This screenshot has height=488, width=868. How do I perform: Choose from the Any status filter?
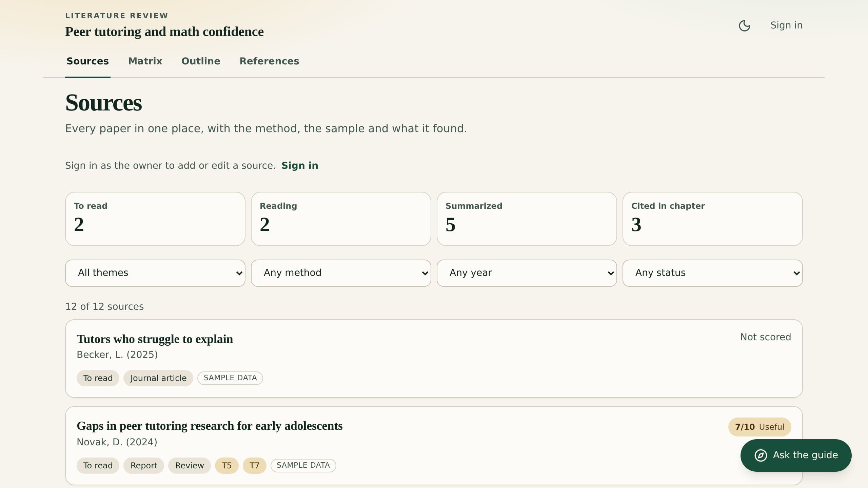713,273
